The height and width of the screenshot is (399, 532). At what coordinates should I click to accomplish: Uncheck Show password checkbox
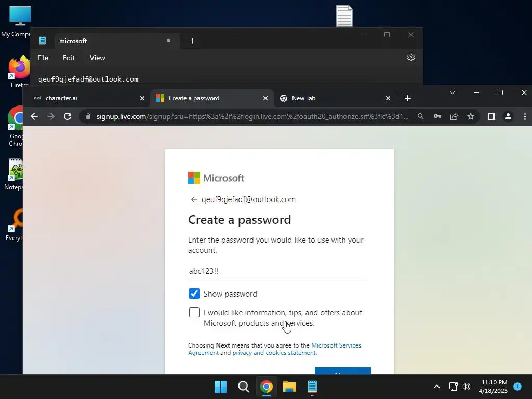[x=194, y=294]
